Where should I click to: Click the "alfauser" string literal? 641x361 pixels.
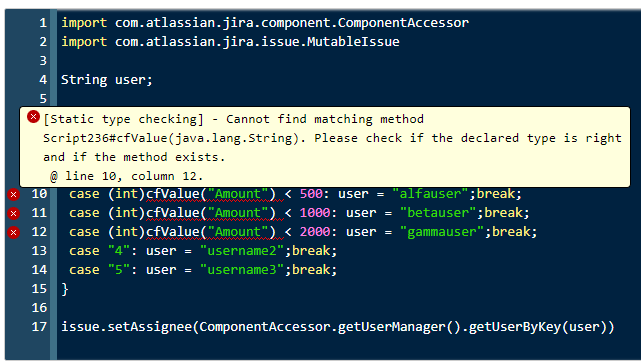[430, 194]
